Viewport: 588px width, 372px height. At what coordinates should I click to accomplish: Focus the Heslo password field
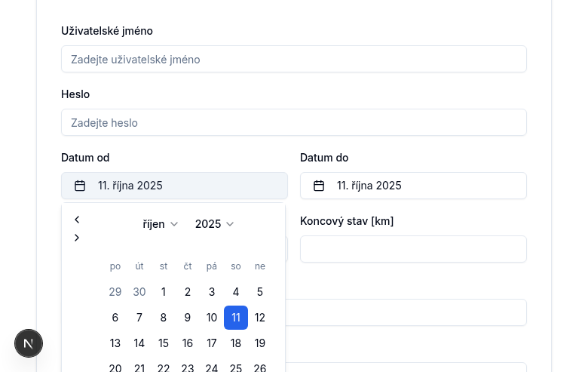coord(293,122)
